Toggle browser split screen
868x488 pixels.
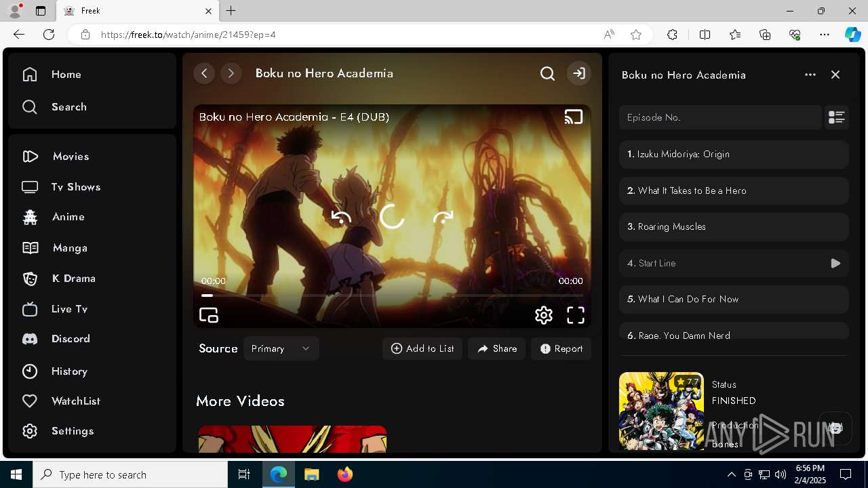(705, 35)
